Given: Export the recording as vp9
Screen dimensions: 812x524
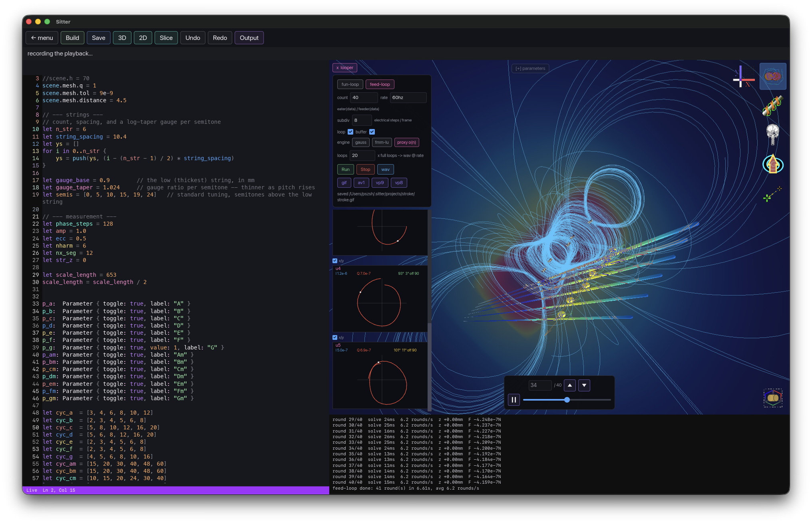Looking at the screenshot, I should click(380, 183).
